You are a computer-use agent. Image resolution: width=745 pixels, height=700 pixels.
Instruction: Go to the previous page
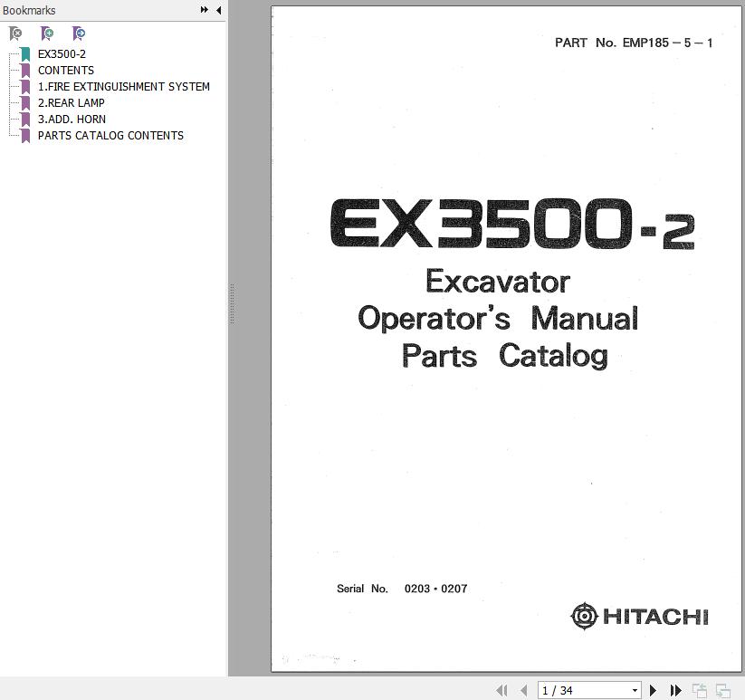click(x=523, y=690)
